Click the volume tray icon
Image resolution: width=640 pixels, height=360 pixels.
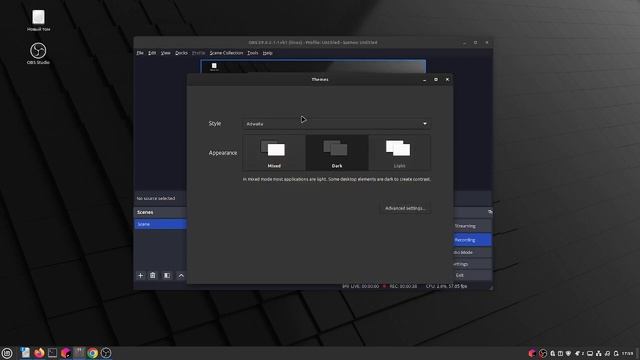[607, 353]
